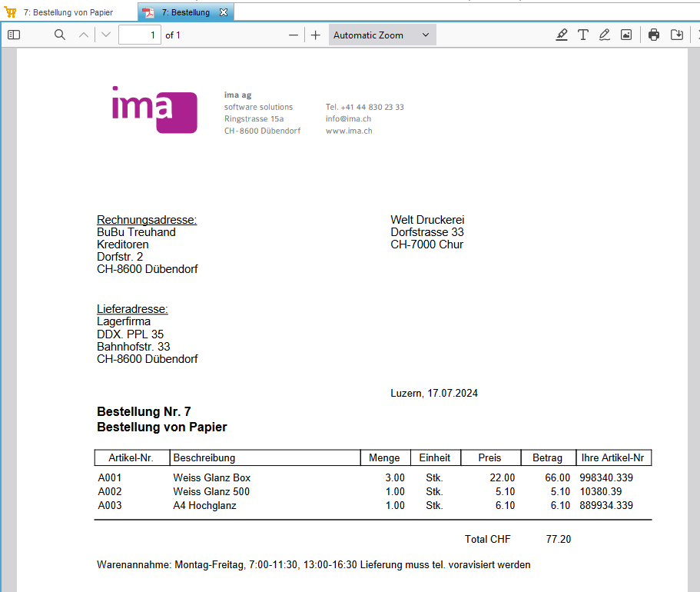Click the total 77.20 value
Image resolution: width=700 pixels, height=592 pixels.
(x=559, y=539)
